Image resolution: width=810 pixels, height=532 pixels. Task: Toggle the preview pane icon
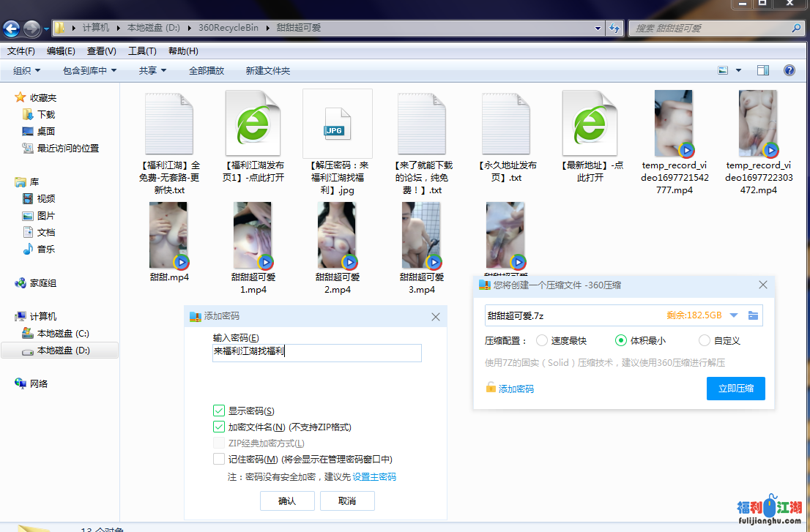pyautogui.click(x=763, y=70)
